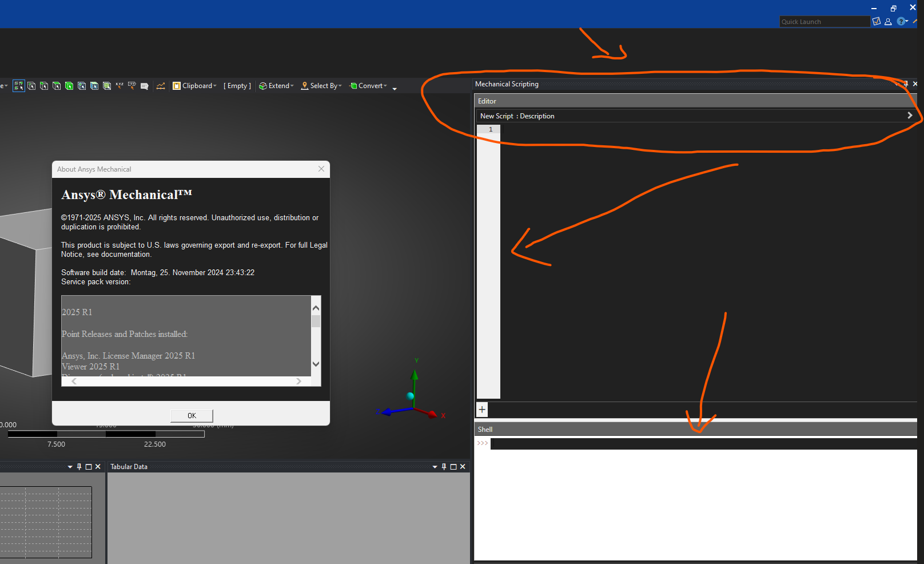
Task: Click OK in the About Ansys Mechanical dialog
Action: coord(192,416)
